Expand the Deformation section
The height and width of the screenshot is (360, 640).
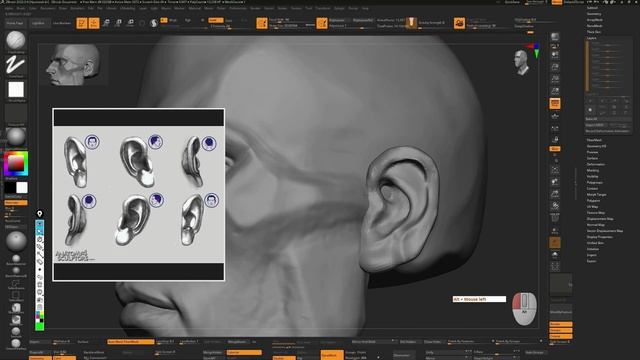(x=596, y=164)
